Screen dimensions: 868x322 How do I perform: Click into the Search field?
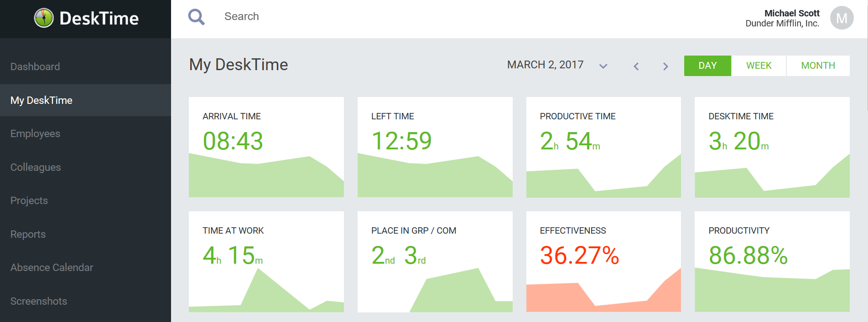click(x=319, y=17)
